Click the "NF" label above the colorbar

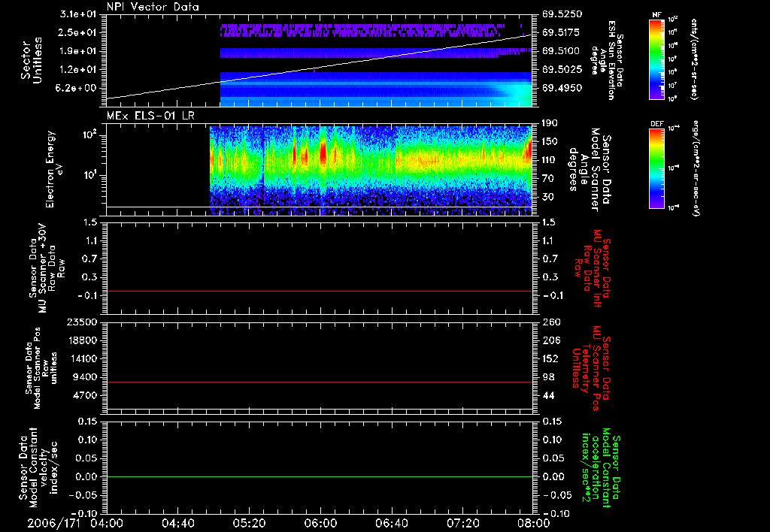pos(656,15)
